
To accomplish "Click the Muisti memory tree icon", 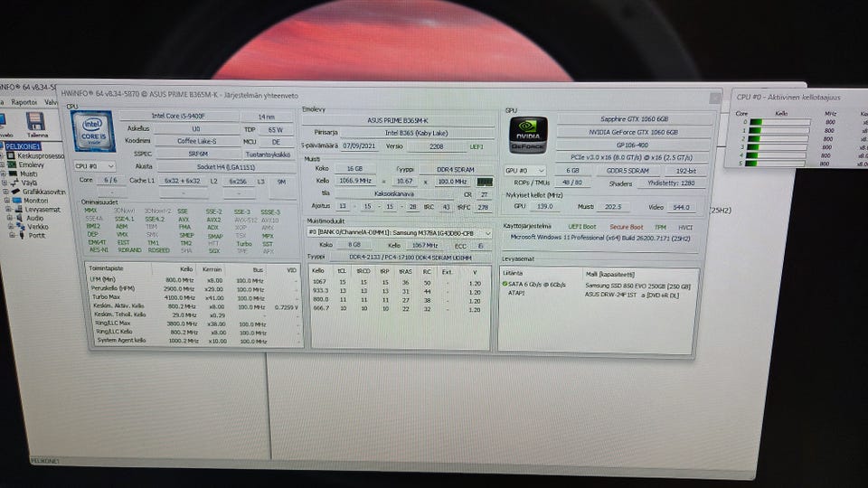I will 13,174.
